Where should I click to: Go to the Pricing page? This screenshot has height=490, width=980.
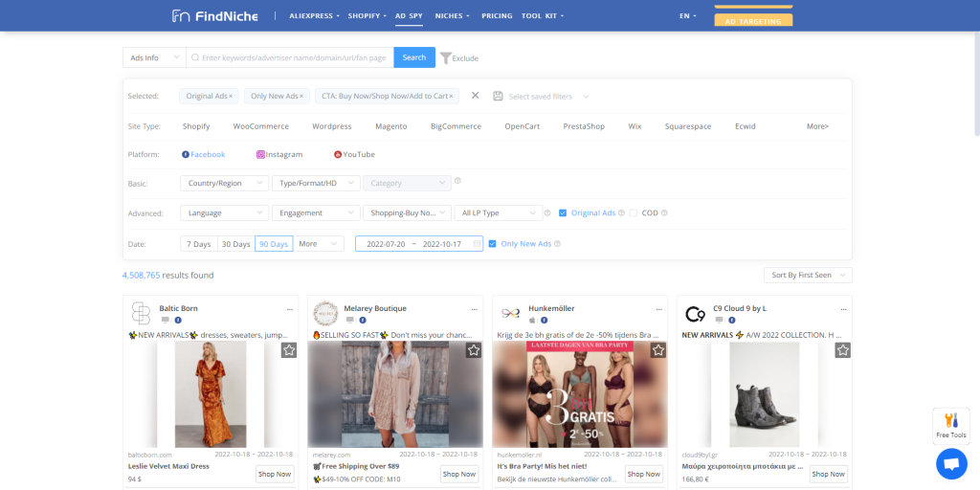pyautogui.click(x=497, y=15)
